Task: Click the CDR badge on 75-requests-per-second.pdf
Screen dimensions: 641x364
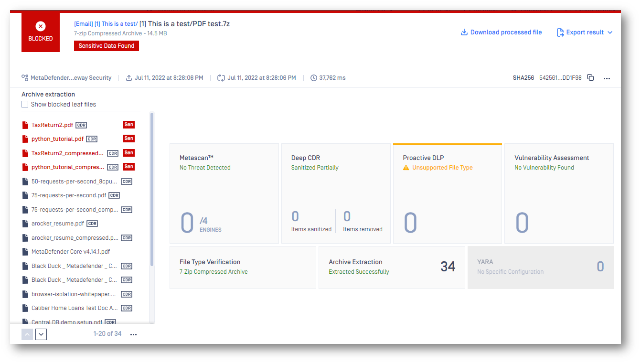Action: 114,195
